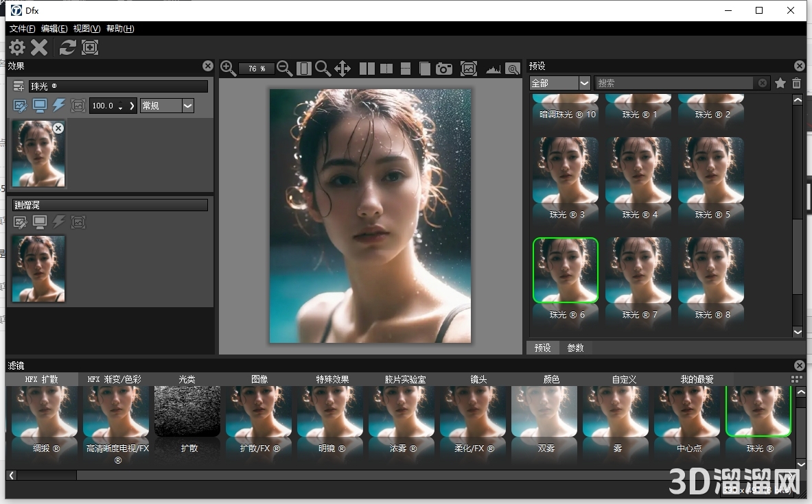
Task: Toggle vertical split comparison view
Action: coord(386,69)
